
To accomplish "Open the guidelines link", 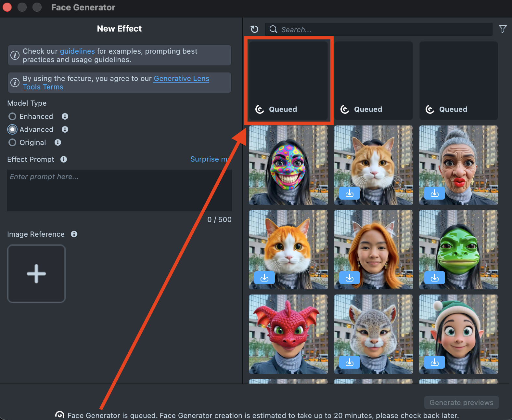I will (x=77, y=51).
